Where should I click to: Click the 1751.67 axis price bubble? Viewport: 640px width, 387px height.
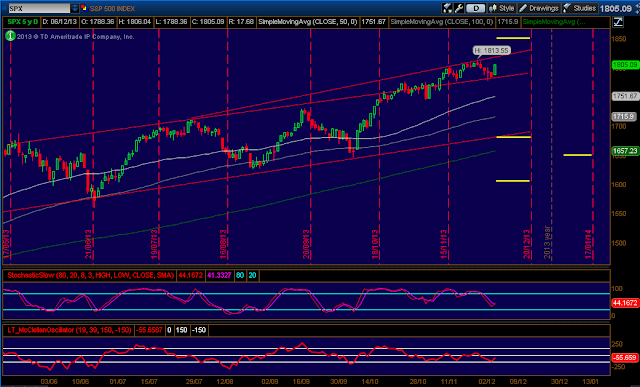tap(625, 96)
